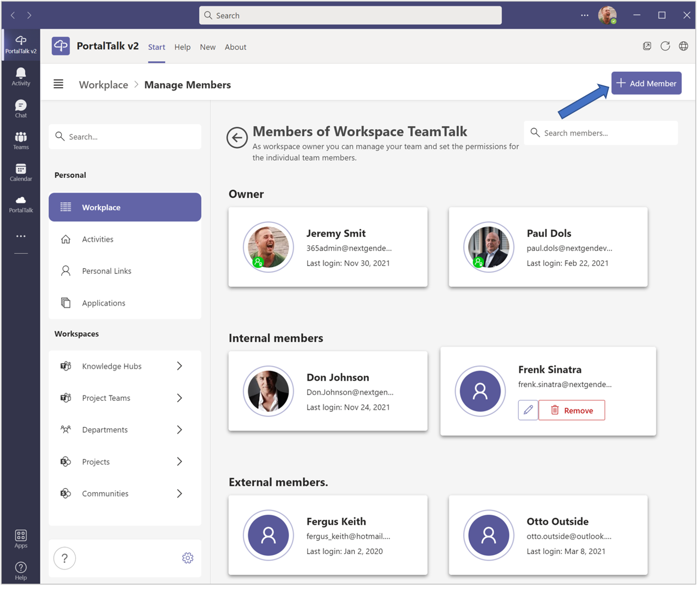Switch to the Help tab
This screenshot has height=589, width=700.
pyautogui.click(x=183, y=47)
